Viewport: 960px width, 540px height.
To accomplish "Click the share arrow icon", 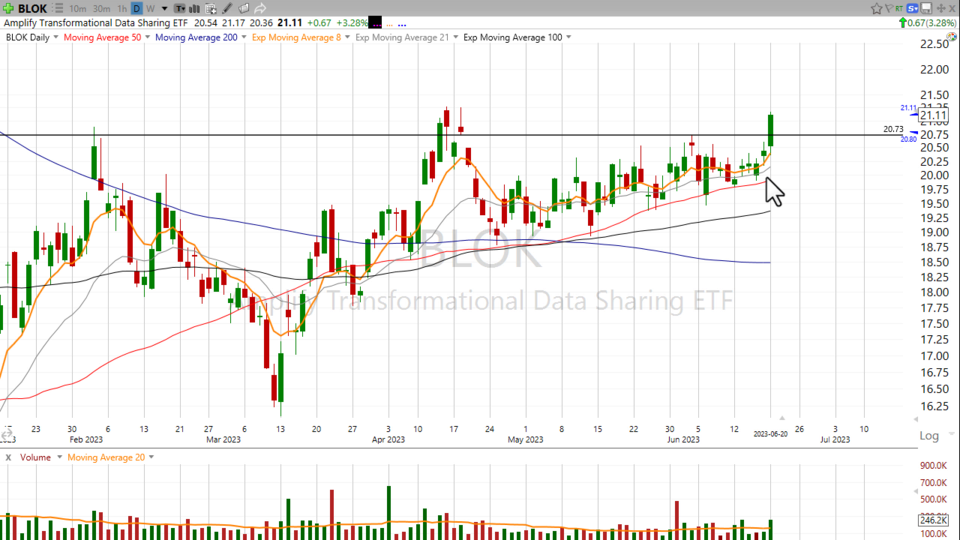I will click(x=260, y=9).
